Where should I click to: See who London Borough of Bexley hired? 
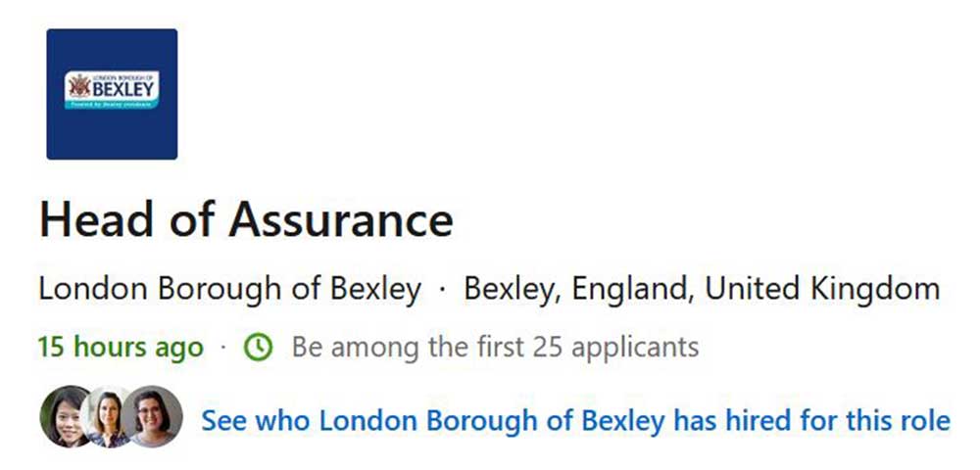575,421
